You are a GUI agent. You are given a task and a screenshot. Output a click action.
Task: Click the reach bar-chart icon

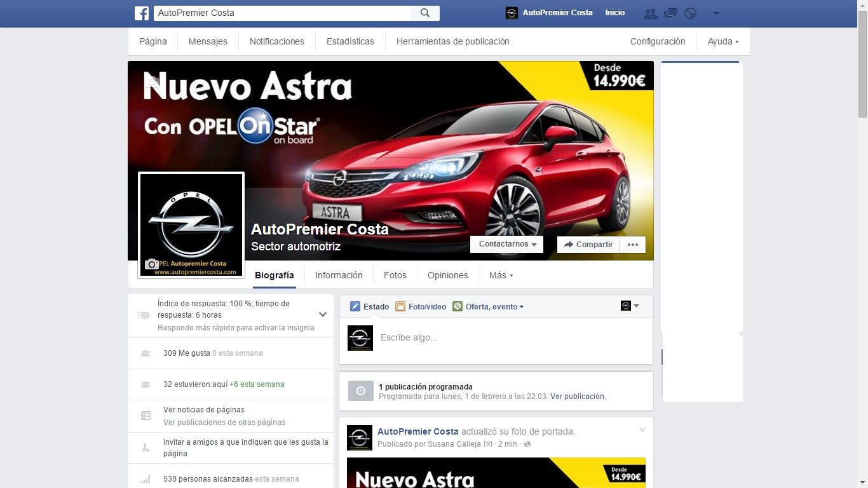[146, 479]
